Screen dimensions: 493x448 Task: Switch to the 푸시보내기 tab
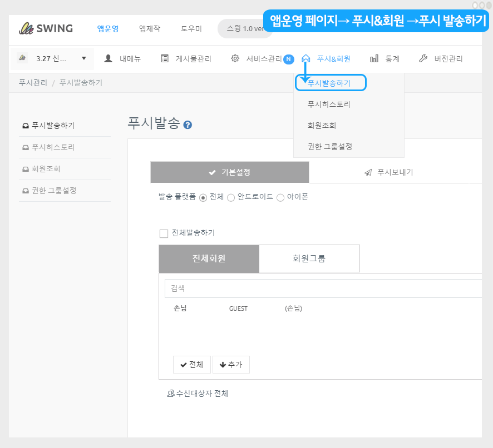(x=395, y=172)
